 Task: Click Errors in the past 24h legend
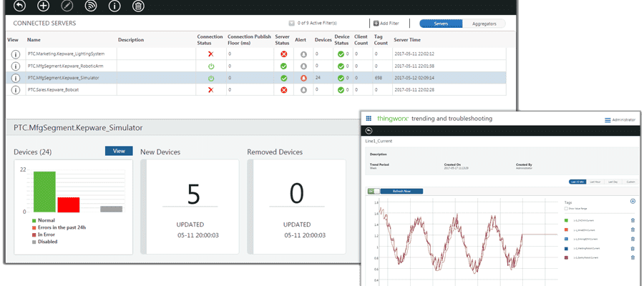tap(59, 227)
